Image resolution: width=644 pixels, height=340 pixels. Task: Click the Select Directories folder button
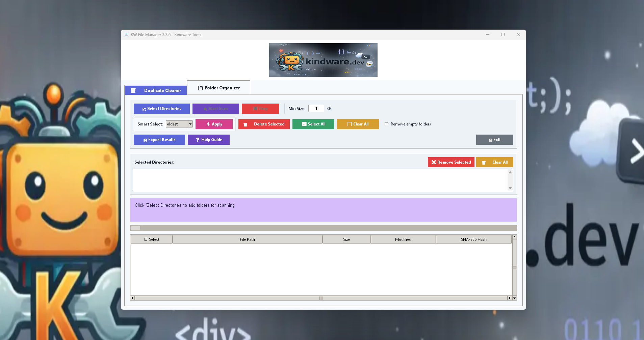click(x=161, y=109)
